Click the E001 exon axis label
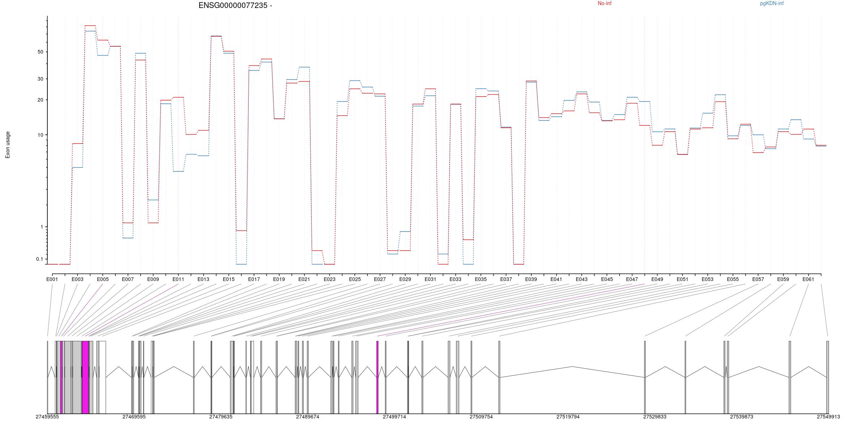Image resolution: width=868 pixels, height=434 pixels. point(52,279)
